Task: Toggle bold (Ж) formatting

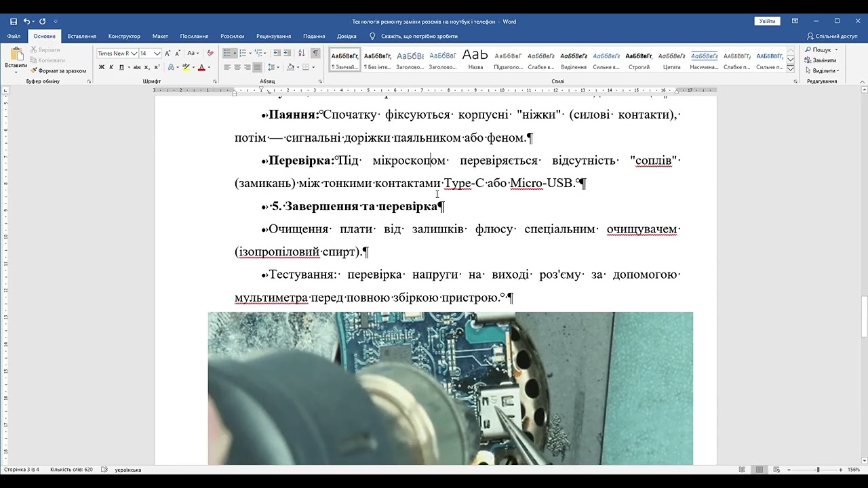Action: point(102,67)
